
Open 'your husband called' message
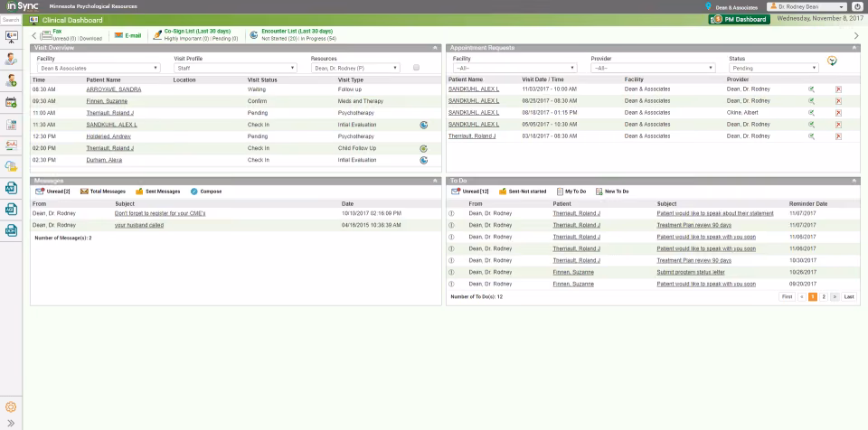(139, 225)
